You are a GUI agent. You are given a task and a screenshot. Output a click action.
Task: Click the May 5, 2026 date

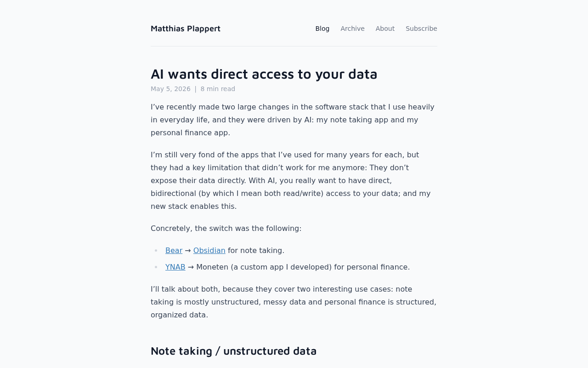coord(170,89)
